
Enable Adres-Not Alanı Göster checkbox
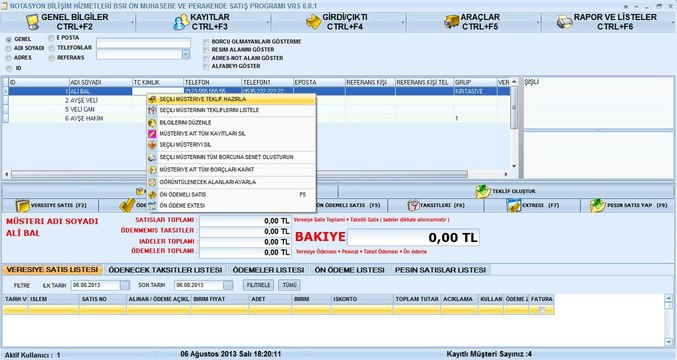click(206, 58)
